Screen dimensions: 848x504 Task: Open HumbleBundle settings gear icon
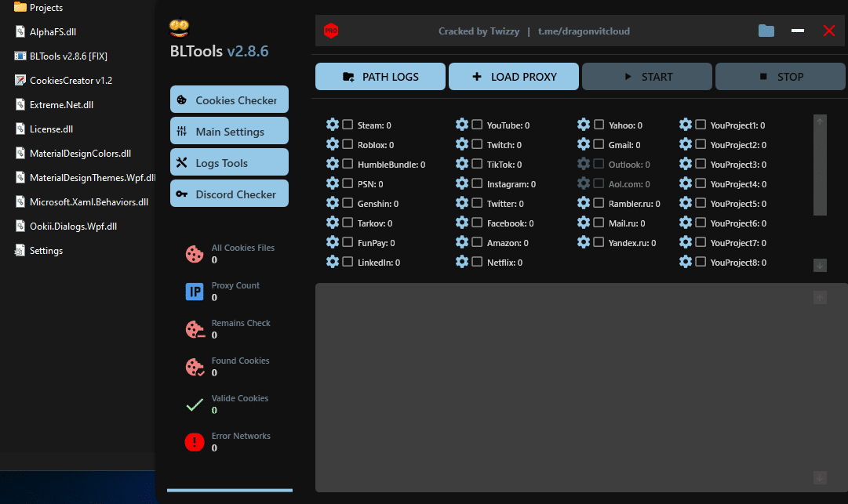click(x=333, y=164)
